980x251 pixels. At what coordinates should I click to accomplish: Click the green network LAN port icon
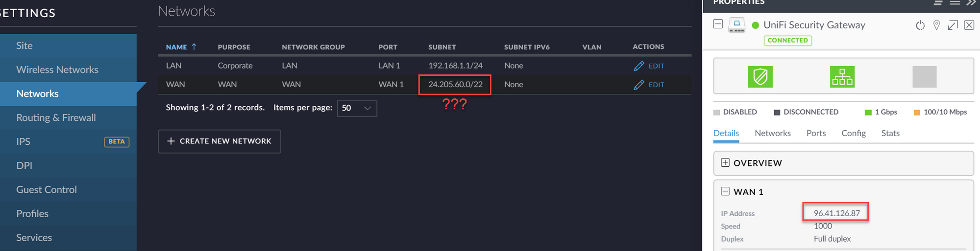click(x=842, y=77)
